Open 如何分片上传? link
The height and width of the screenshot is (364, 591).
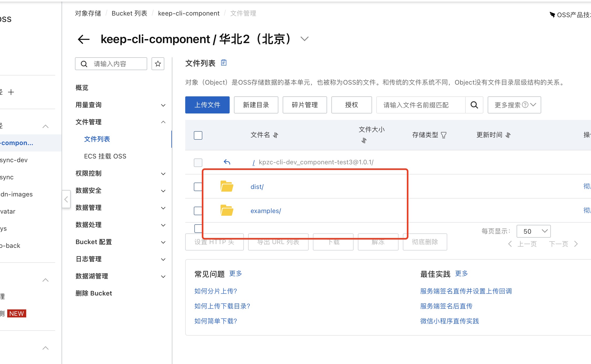(x=216, y=291)
